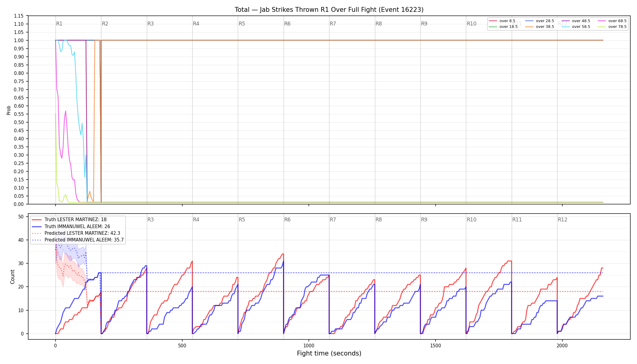Screen dimensions: 637x364
Task: Click the R8 round label in the count chart
Action: [379, 220]
